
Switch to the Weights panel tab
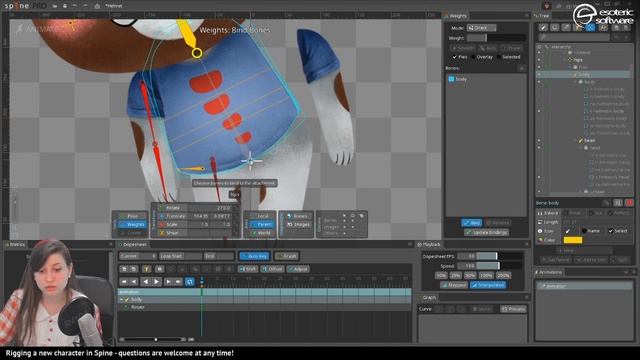click(x=456, y=16)
